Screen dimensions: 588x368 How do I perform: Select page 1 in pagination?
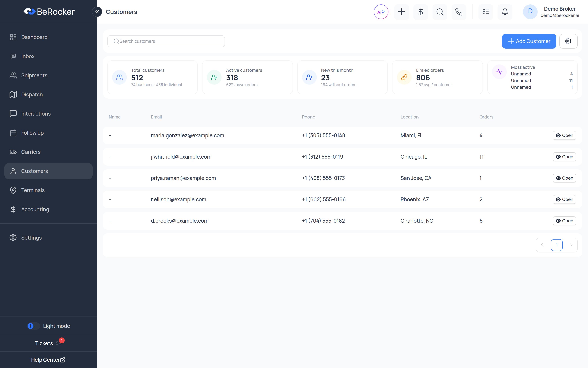pos(556,245)
